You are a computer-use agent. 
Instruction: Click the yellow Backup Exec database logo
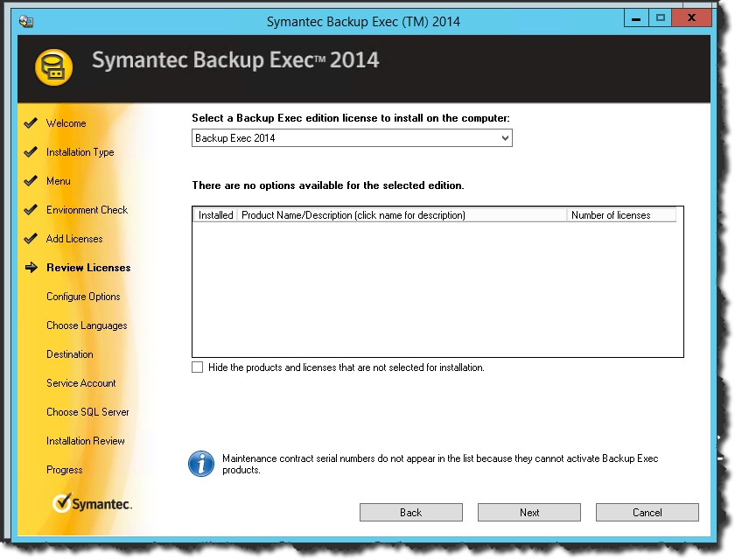54,67
